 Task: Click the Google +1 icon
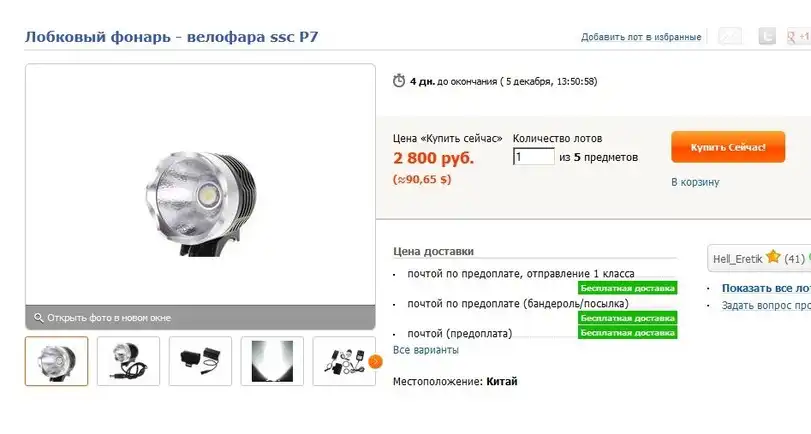[799, 37]
